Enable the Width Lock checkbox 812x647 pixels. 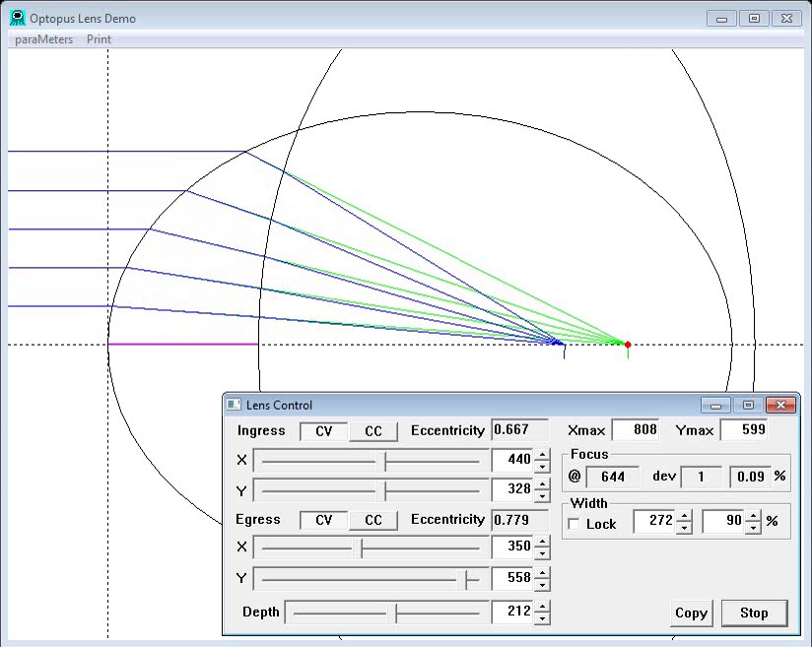(x=574, y=524)
